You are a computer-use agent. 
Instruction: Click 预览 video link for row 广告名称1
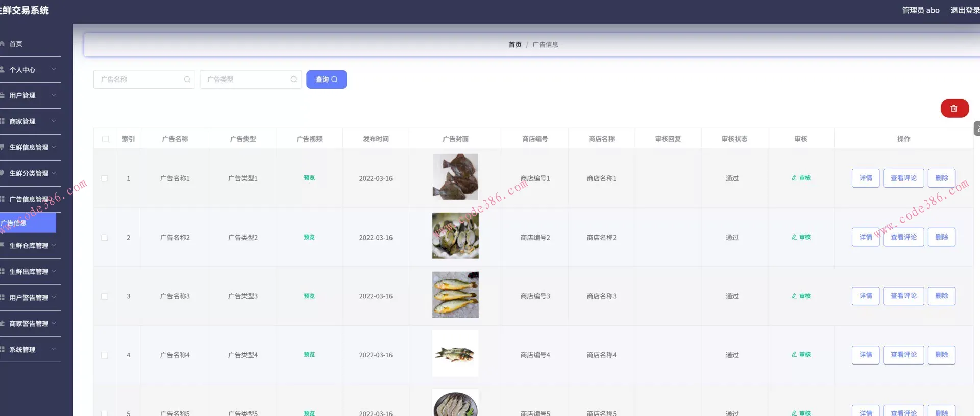click(x=309, y=178)
